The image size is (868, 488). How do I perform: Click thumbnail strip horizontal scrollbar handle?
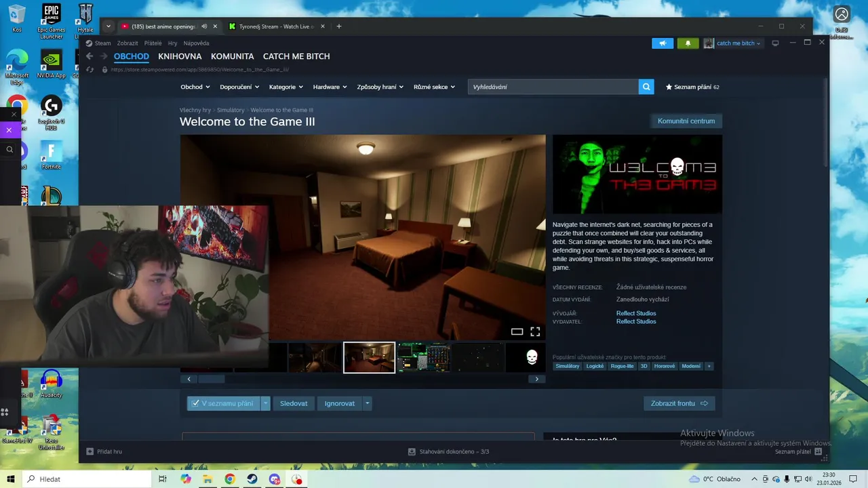(x=211, y=379)
